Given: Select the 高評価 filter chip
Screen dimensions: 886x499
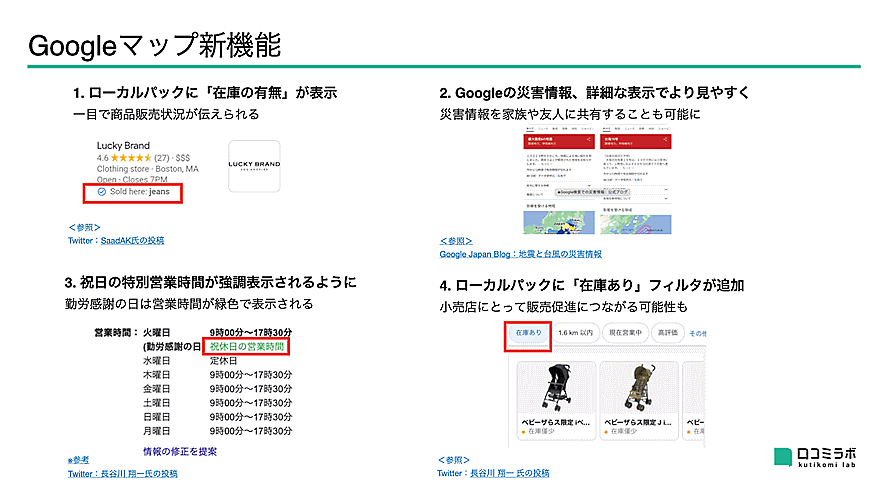Looking at the screenshot, I should 681,332.
